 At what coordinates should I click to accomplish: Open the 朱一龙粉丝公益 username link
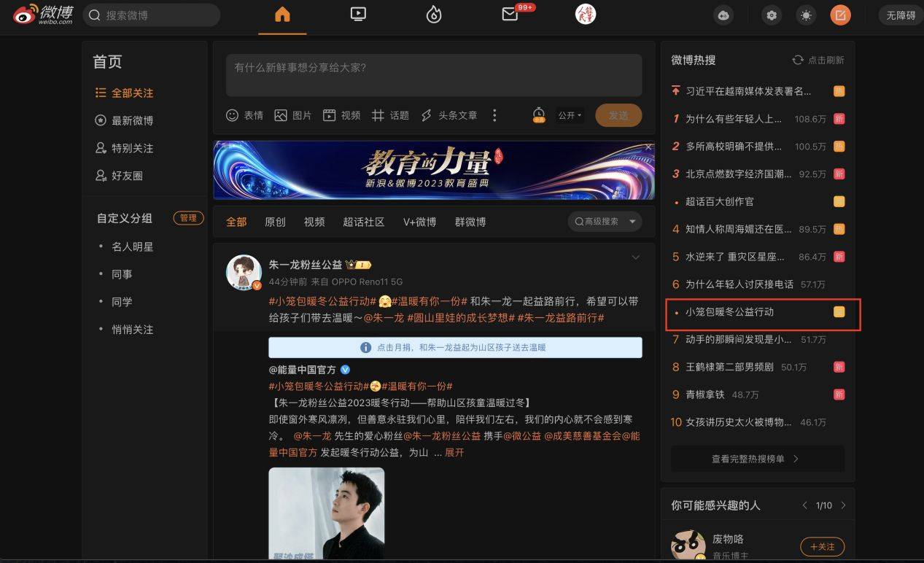[x=306, y=265]
